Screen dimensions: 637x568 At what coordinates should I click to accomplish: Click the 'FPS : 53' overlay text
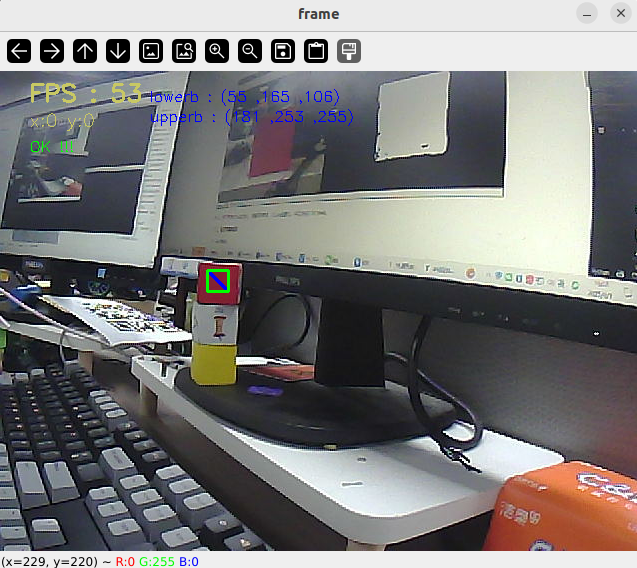[86, 93]
